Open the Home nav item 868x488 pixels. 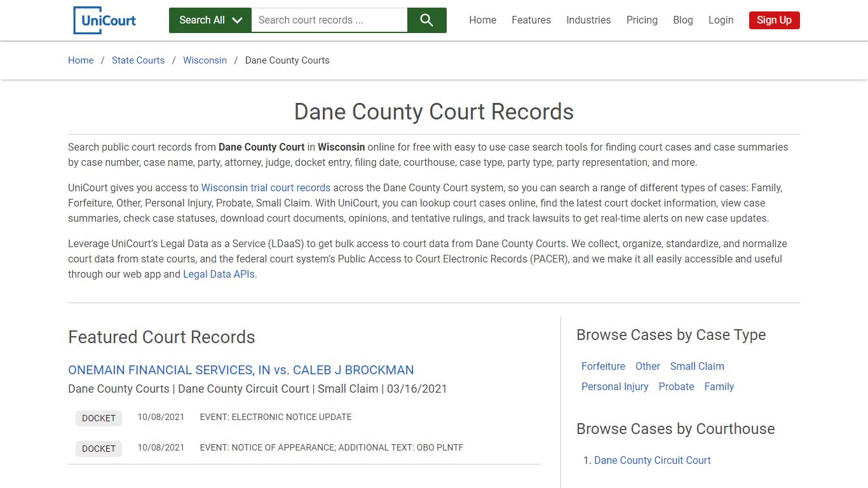tap(483, 20)
